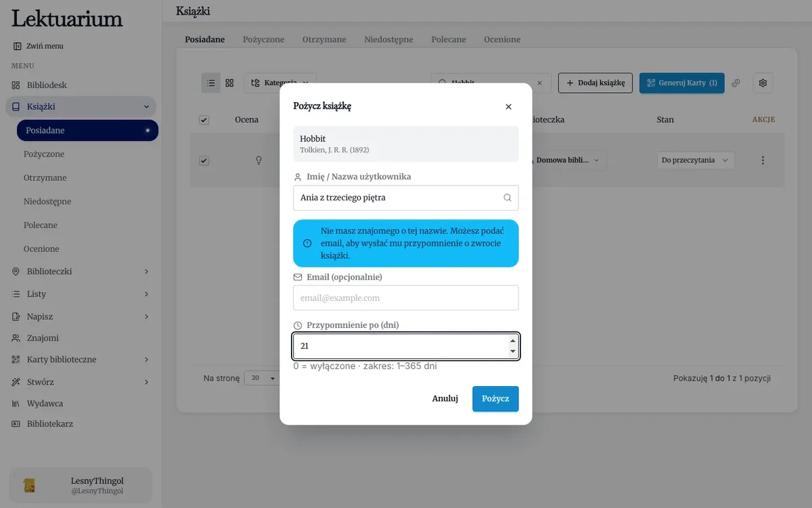
Task: Switch to list view layout
Action: [x=211, y=83]
